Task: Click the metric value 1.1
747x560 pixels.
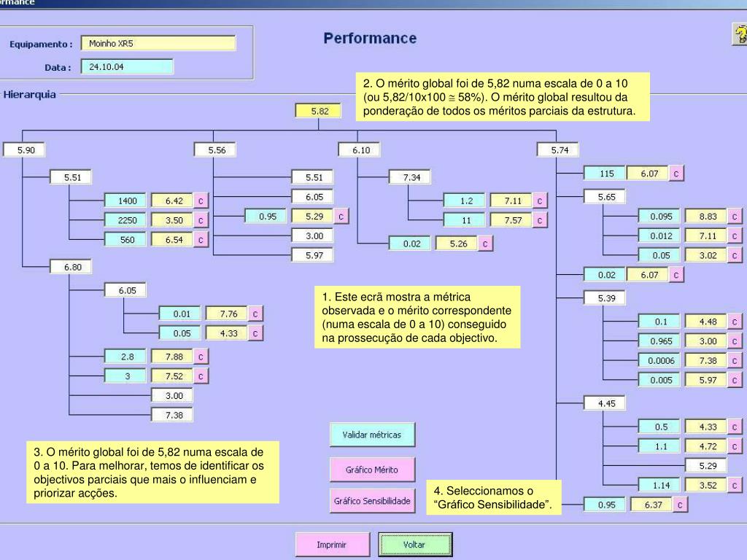Action: click(659, 447)
